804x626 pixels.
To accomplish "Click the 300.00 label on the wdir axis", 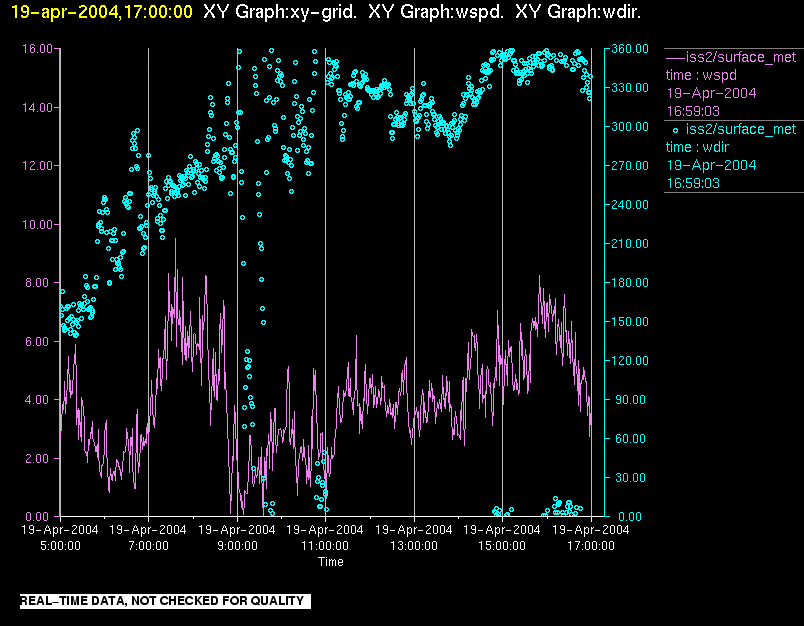I will 630,127.
